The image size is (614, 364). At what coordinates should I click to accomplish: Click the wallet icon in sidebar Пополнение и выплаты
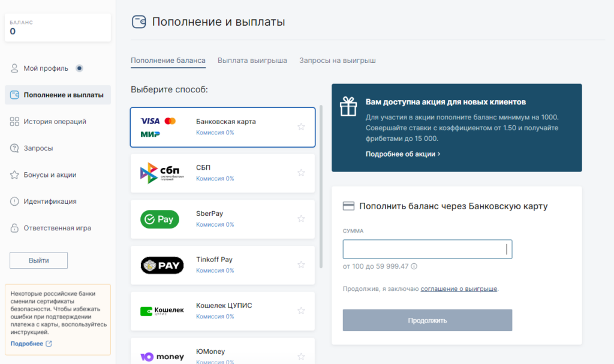point(14,95)
